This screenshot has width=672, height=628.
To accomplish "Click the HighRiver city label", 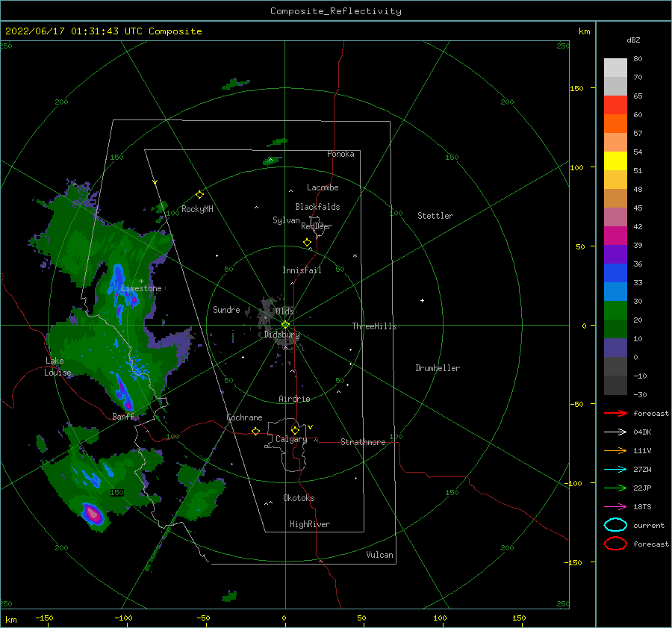I will click(310, 524).
